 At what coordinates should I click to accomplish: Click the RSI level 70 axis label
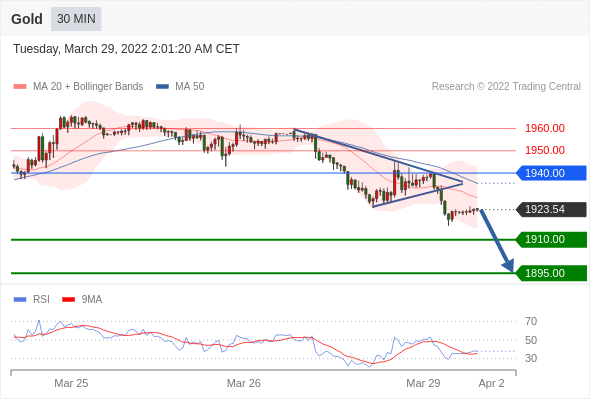click(x=531, y=321)
